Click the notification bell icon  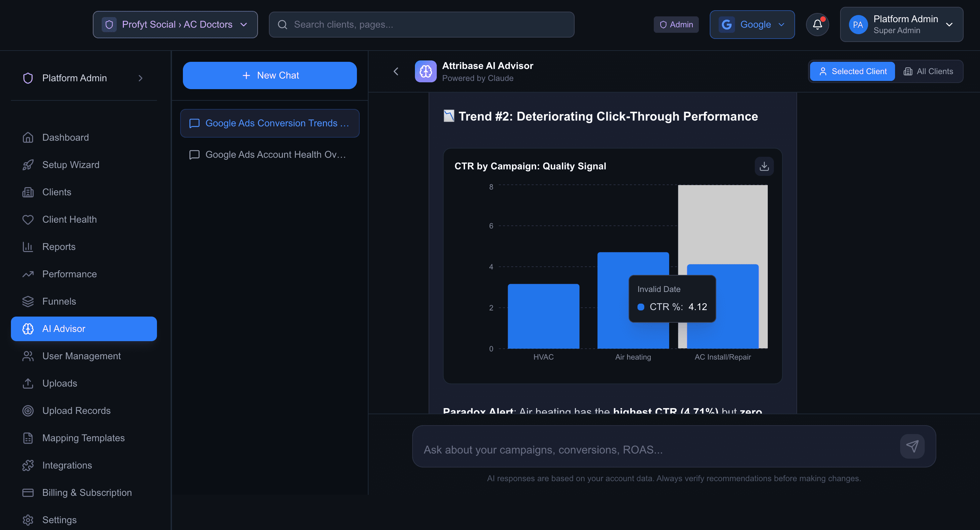click(x=817, y=25)
